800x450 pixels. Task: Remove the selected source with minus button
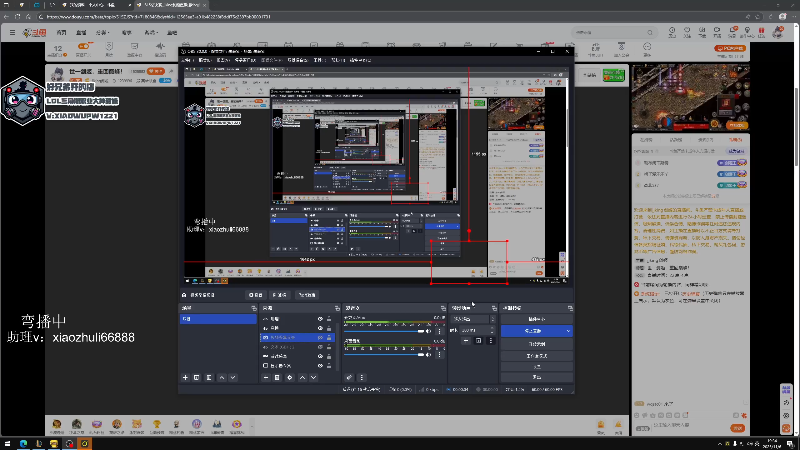click(x=278, y=377)
